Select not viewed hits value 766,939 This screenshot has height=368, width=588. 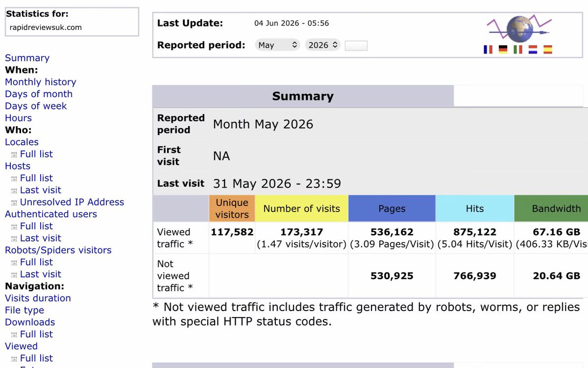pyautogui.click(x=475, y=276)
